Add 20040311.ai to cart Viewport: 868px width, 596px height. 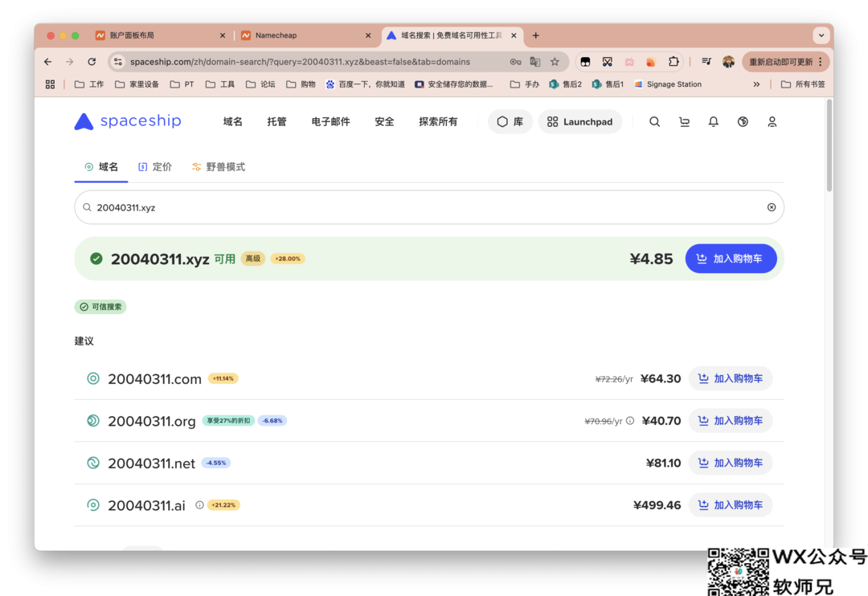click(x=730, y=504)
